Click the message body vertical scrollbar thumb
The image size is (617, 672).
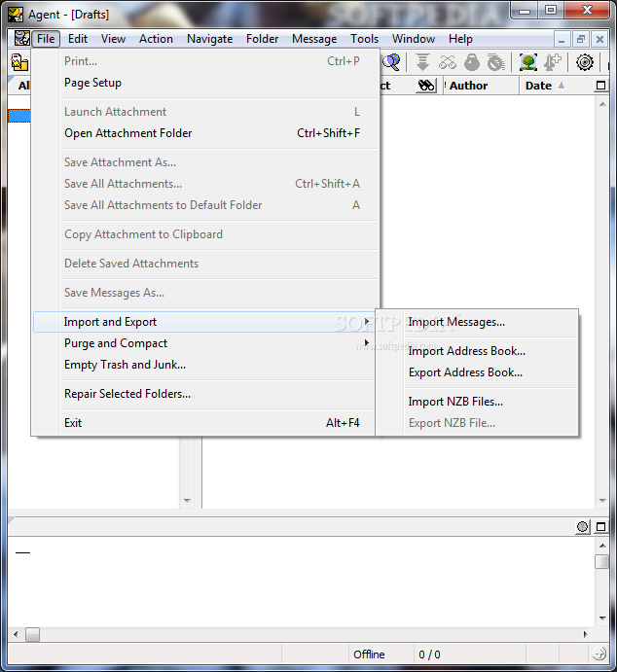click(602, 561)
